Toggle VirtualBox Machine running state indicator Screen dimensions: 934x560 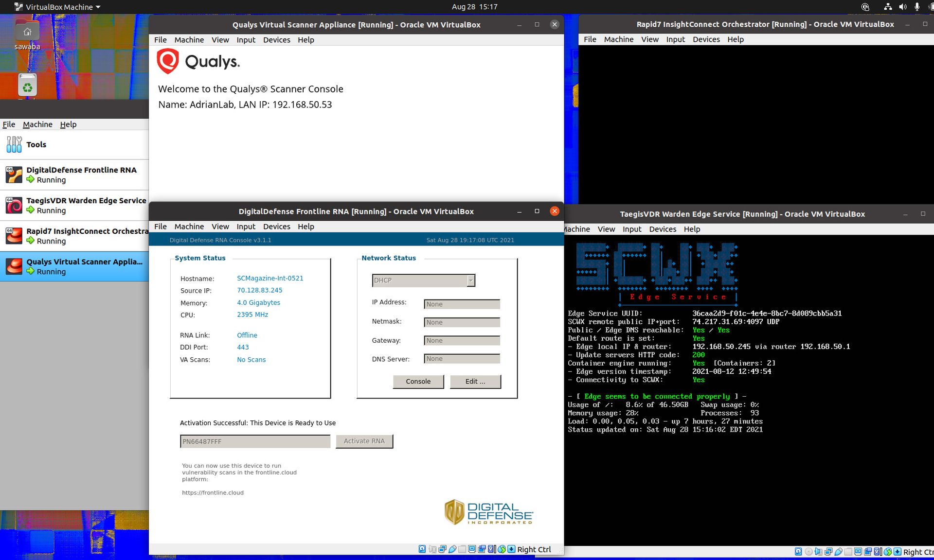[x=30, y=271]
